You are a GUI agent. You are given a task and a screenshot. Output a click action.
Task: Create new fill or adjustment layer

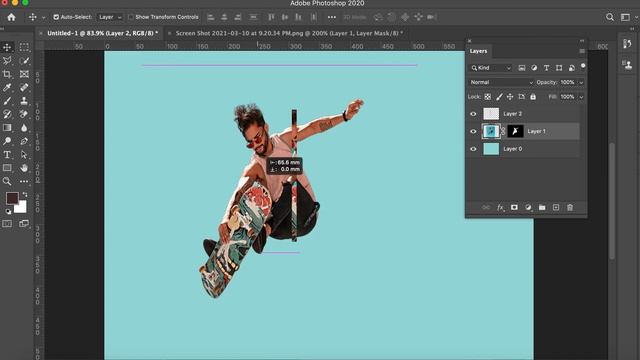528,207
